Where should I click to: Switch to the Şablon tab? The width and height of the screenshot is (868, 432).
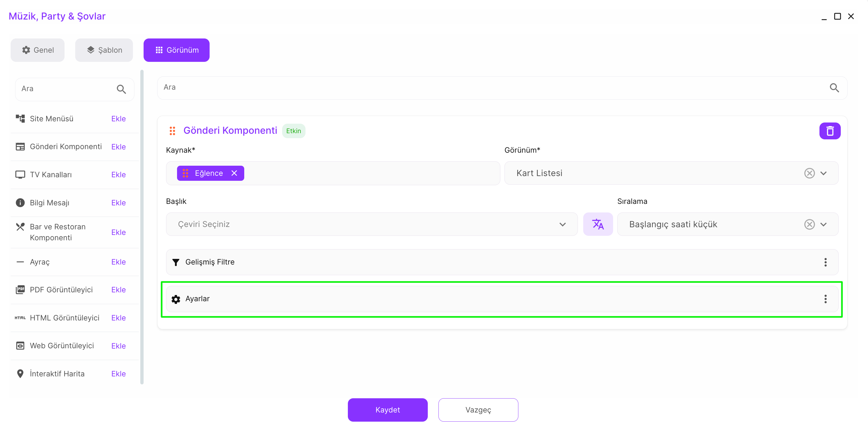tap(104, 50)
